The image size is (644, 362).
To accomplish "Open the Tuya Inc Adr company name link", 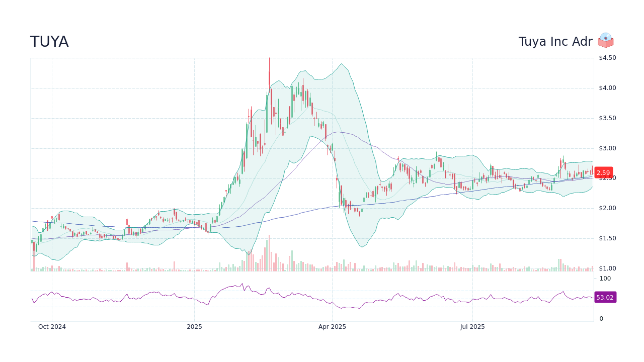I will 555,41.
